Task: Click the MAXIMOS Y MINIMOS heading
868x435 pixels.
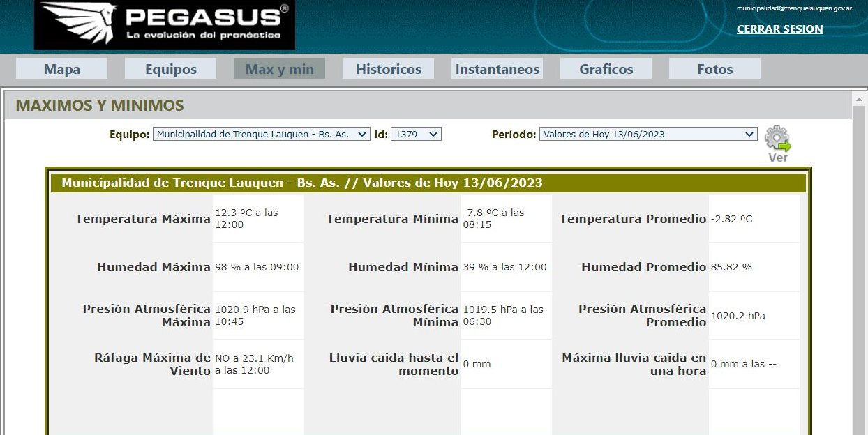Action: (100, 106)
